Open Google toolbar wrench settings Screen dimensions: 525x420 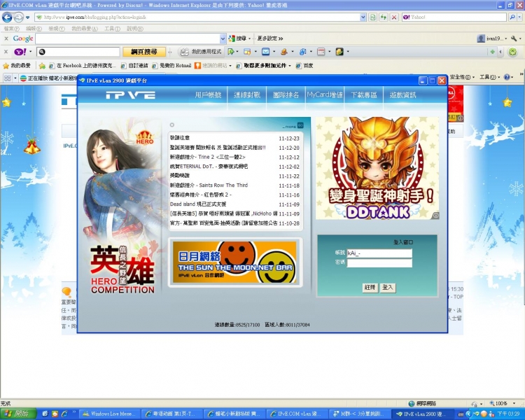coord(514,38)
